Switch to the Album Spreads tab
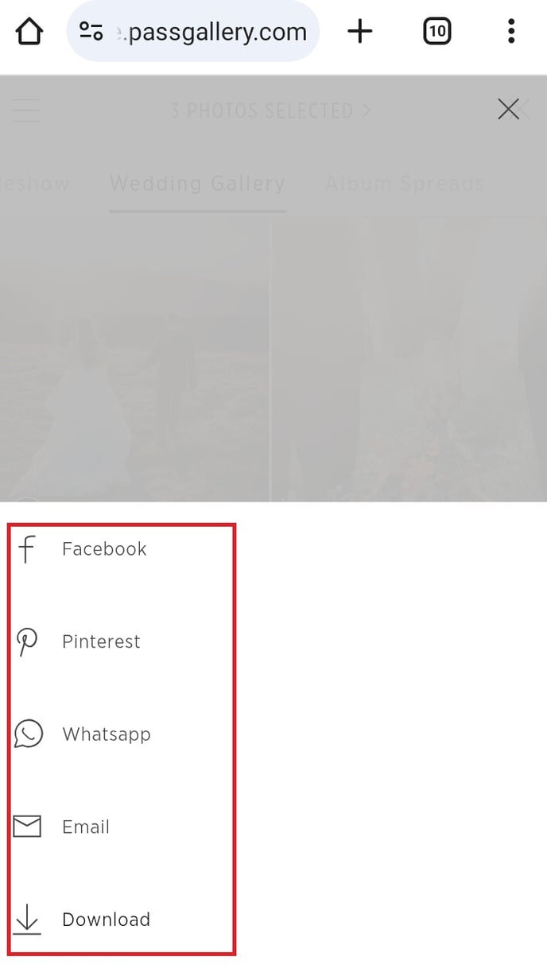 405,184
